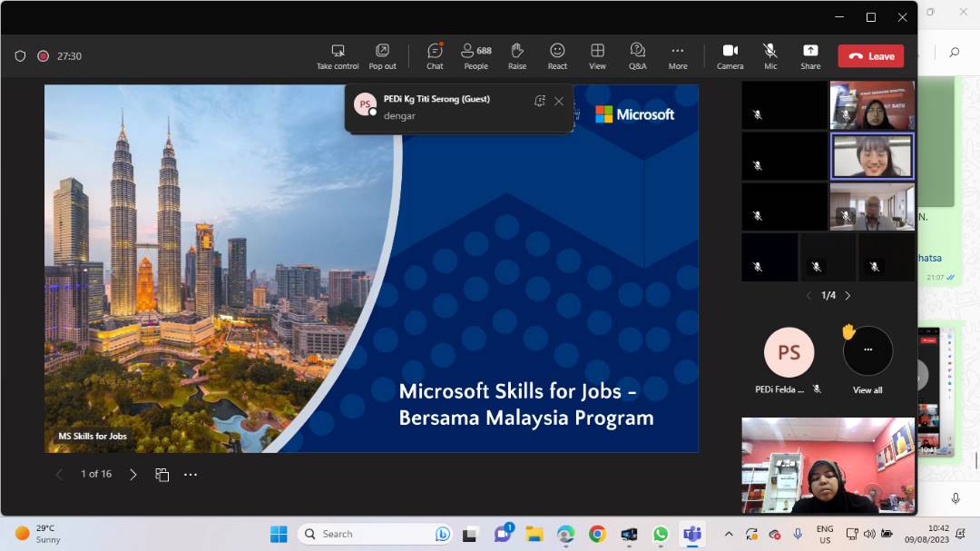Click the red Leave button
The height and width of the screenshot is (551, 980).
(x=871, y=56)
